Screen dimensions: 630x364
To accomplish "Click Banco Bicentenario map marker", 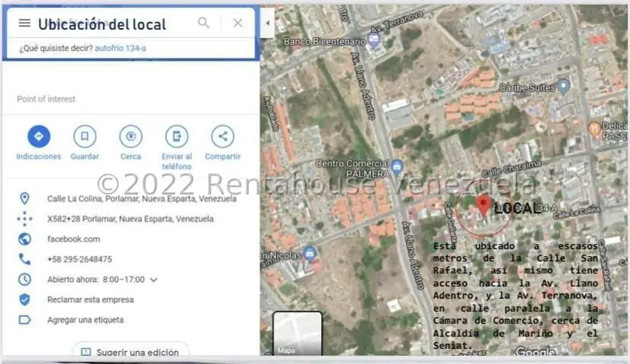I will 374,40.
